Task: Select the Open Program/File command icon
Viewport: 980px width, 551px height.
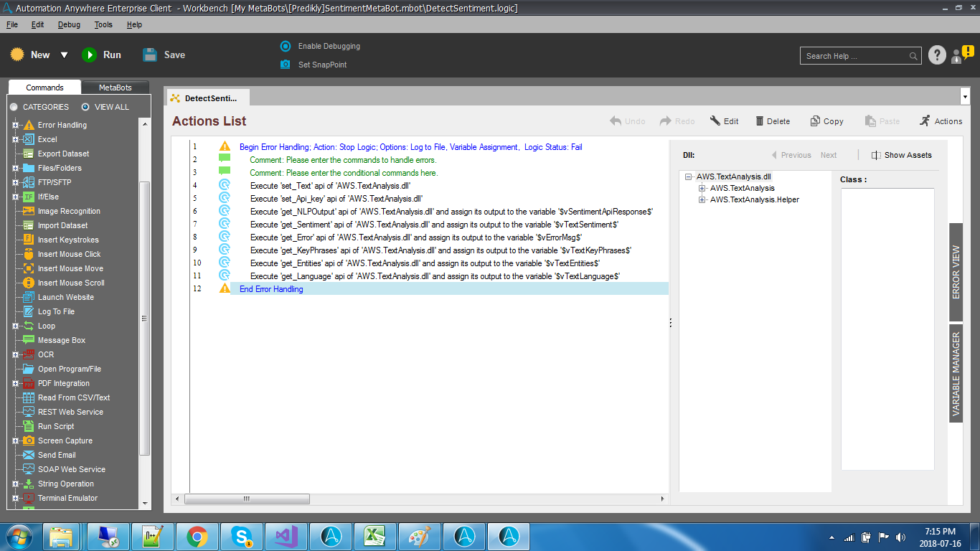Action: [x=28, y=369]
